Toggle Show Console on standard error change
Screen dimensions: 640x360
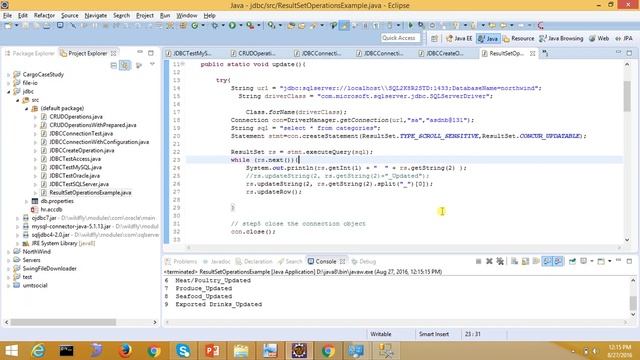pos(558,261)
